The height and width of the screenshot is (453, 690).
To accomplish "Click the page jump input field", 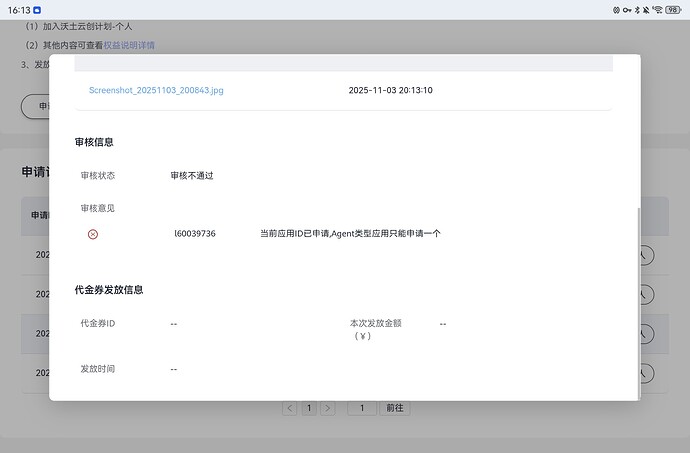I will pyautogui.click(x=362, y=408).
